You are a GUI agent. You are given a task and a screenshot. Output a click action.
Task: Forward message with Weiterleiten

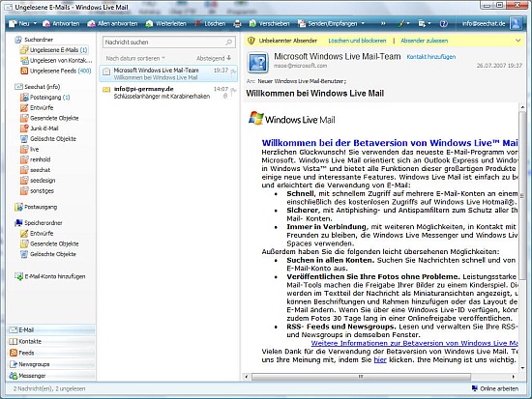[x=166, y=24]
